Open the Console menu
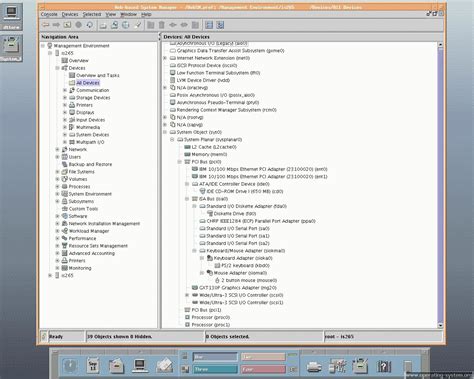The image size is (474, 379). [49, 14]
